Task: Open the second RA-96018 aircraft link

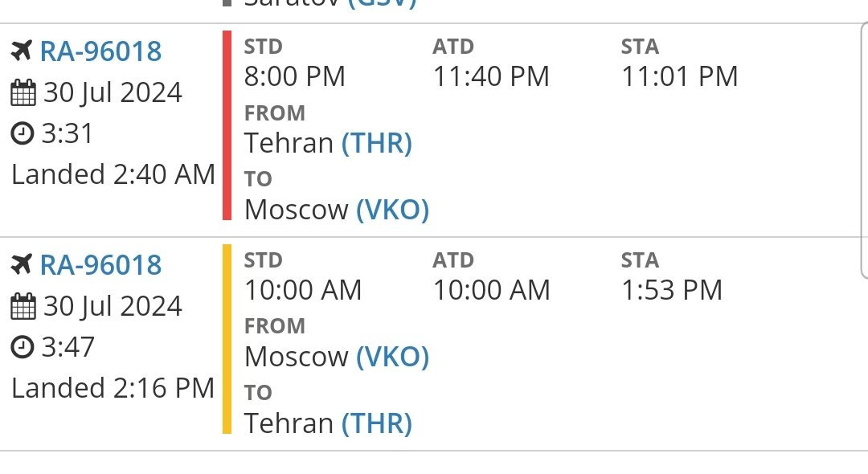Action: tap(100, 265)
